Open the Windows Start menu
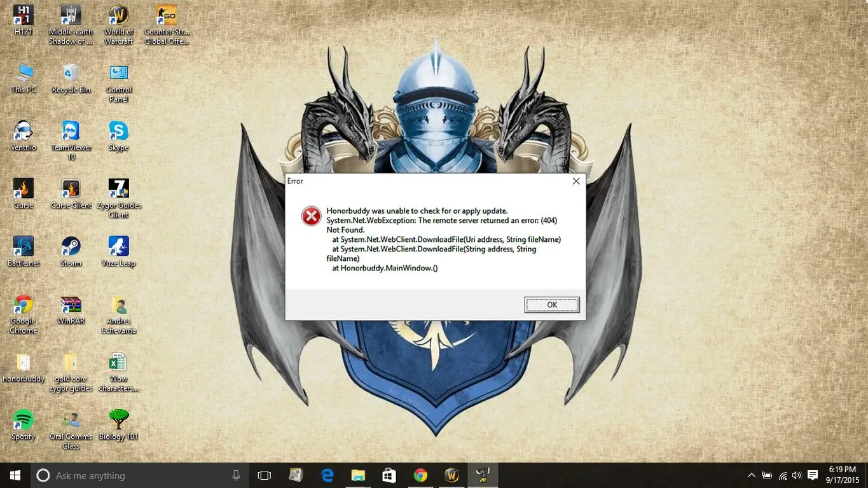 (15, 475)
